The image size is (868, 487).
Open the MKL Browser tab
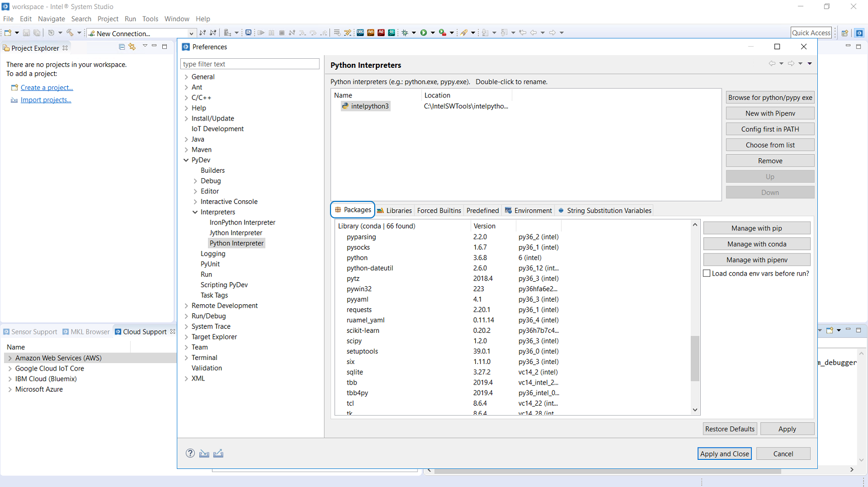pos(86,332)
